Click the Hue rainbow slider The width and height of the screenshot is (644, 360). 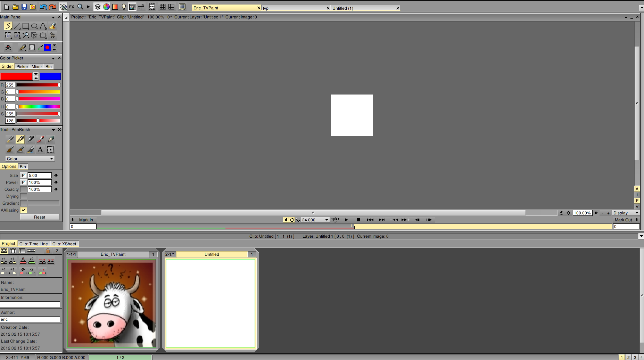pos(38,107)
